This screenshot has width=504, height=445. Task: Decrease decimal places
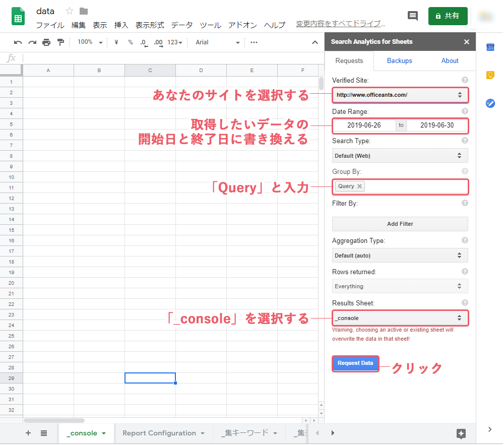pyautogui.click(x=144, y=43)
